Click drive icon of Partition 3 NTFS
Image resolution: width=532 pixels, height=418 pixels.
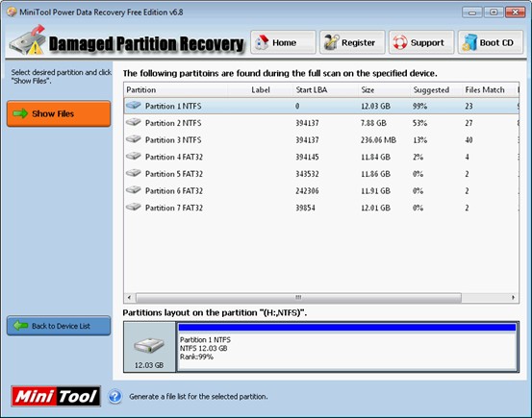[134, 139]
